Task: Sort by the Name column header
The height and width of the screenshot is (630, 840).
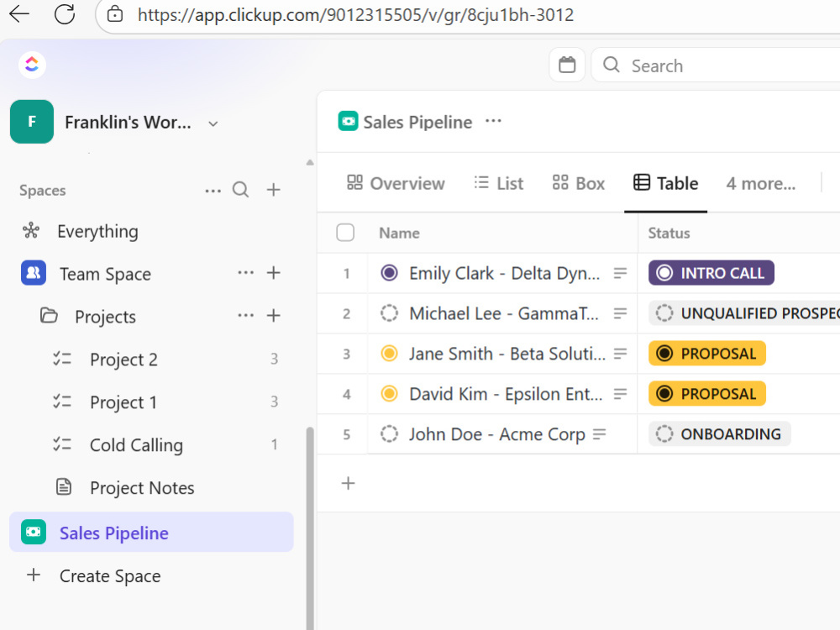Action: (399, 233)
